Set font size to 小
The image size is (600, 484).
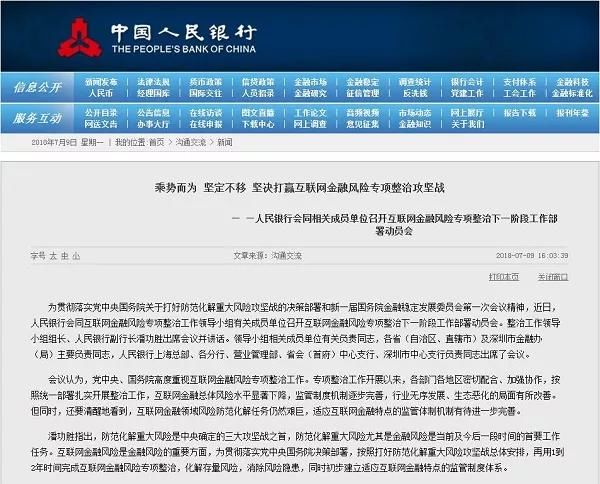click(76, 256)
